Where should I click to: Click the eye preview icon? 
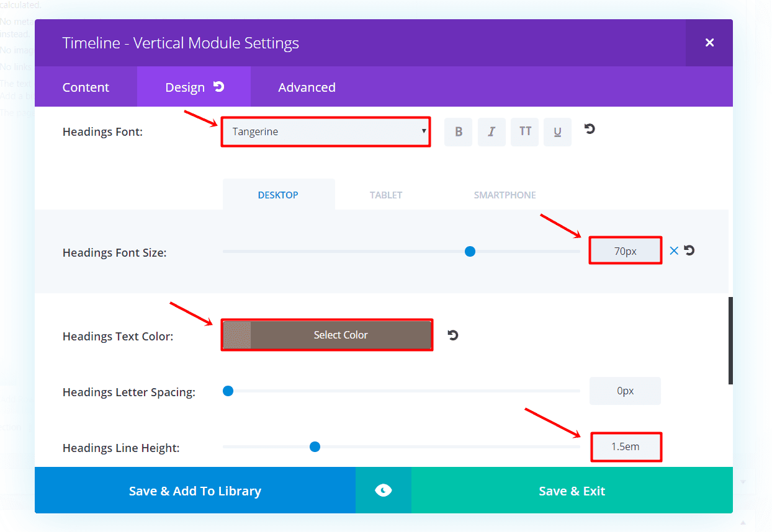pyautogui.click(x=384, y=490)
